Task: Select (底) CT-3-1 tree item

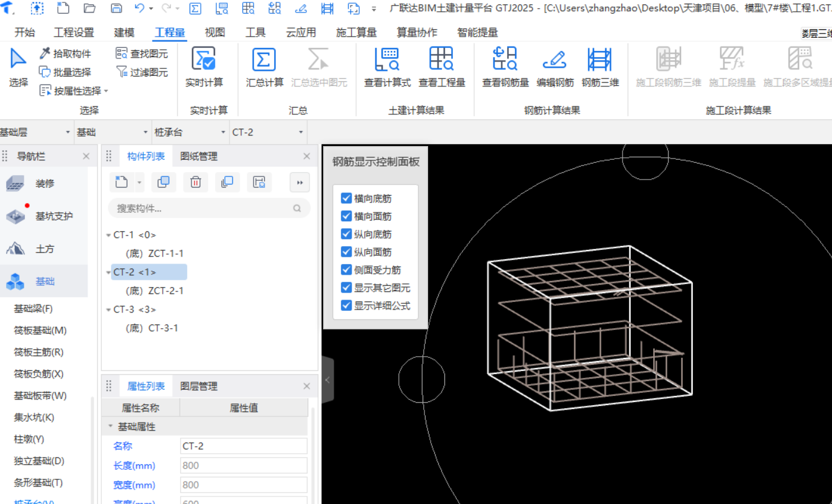Action: coord(152,328)
